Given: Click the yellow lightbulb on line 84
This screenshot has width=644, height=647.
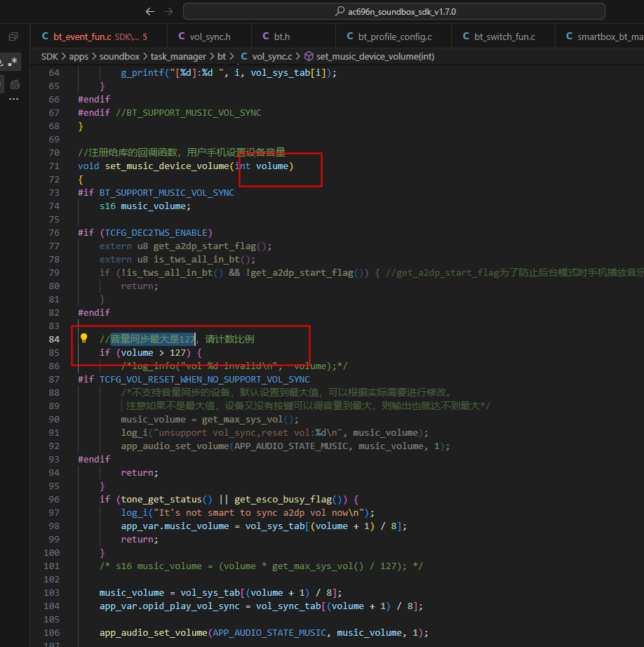Looking at the screenshot, I should click(x=83, y=338).
